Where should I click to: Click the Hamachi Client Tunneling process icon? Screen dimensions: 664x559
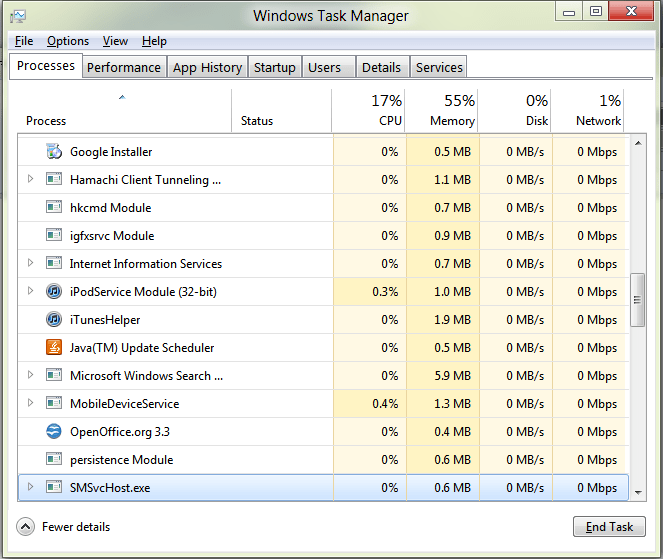pos(54,179)
